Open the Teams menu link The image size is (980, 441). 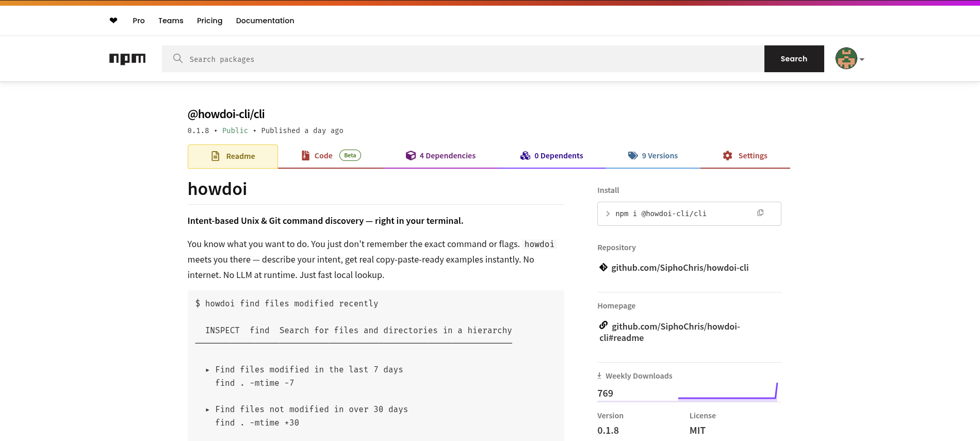[171, 21]
